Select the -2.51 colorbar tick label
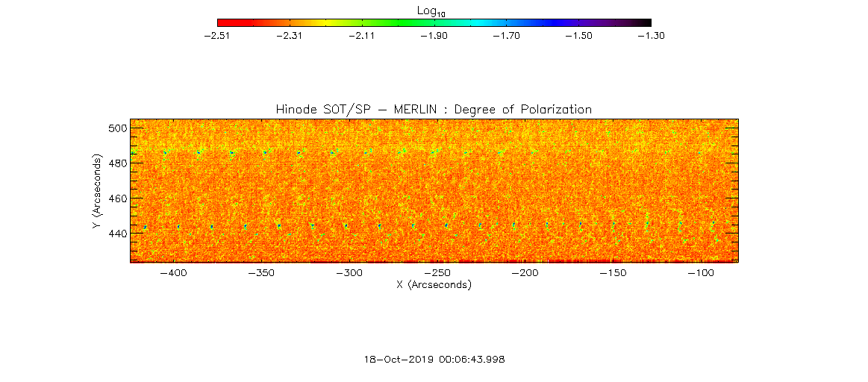 pos(216,35)
